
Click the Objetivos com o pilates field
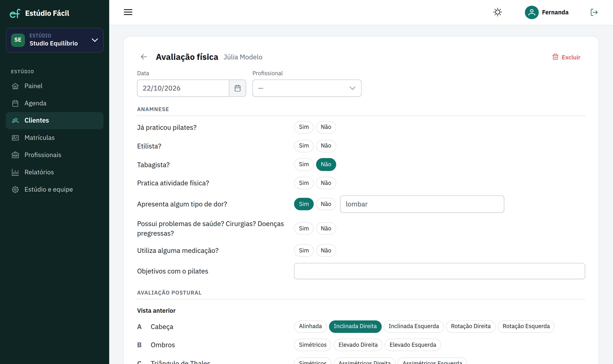tap(439, 271)
